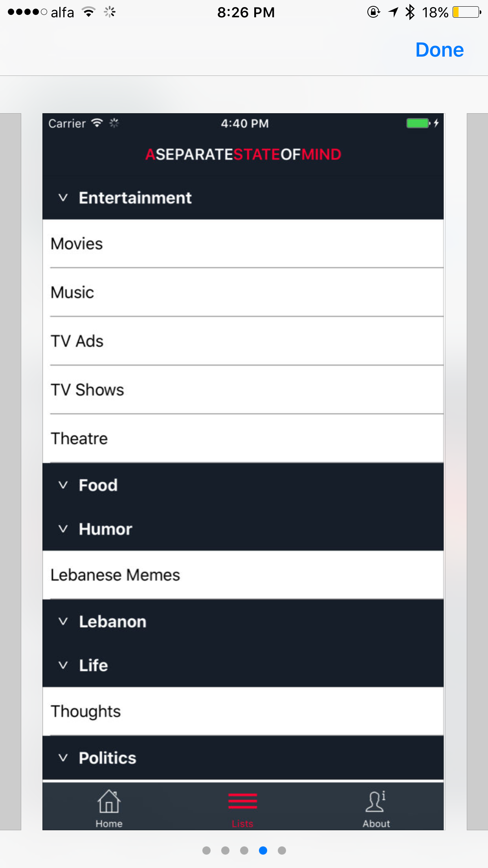Image resolution: width=488 pixels, height=868 pixels.
Task: Tap the red Lists hamburger icon
Action: pos(242,801)
